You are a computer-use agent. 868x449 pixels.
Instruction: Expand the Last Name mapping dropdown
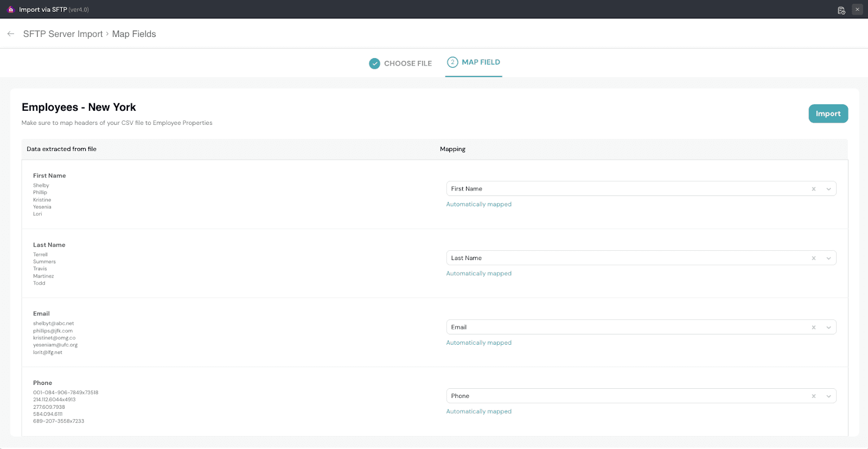(x=828, y=258)
